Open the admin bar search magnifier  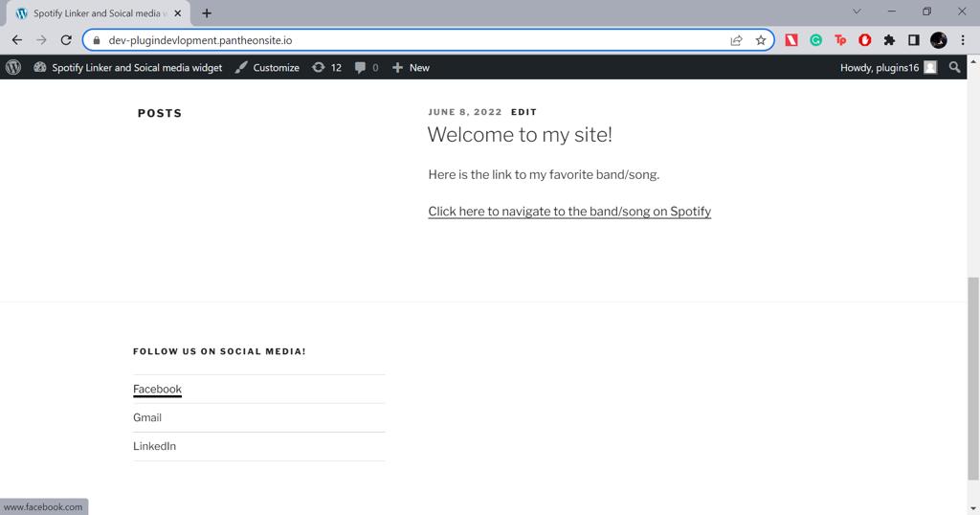(954, 67)
